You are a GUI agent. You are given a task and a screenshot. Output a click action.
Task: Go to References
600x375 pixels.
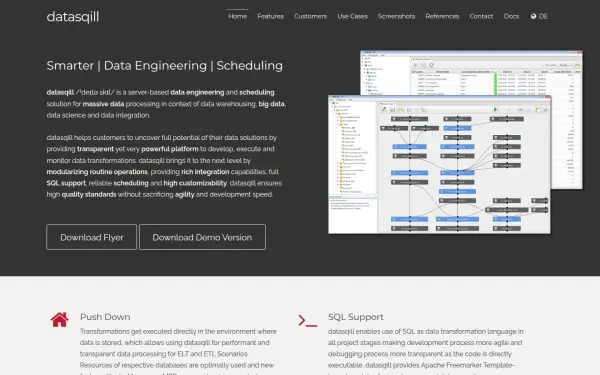click(x=442, y=16)
